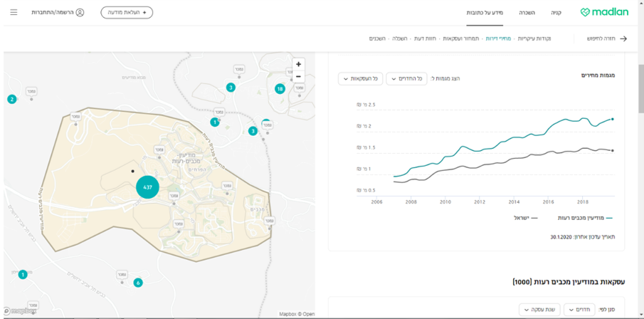Select the 437 map cluster marker
This screenshot has width=644, height=319.
(147, 187)
